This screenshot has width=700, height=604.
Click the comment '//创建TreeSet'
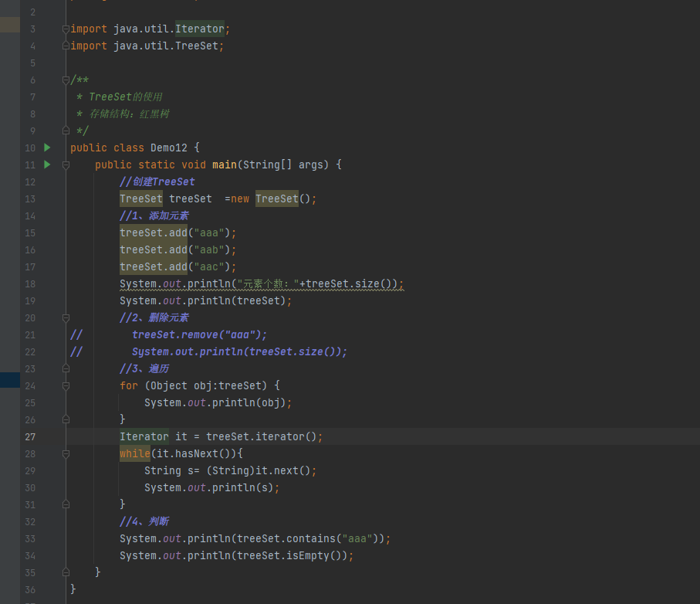(x=157, y=182)
